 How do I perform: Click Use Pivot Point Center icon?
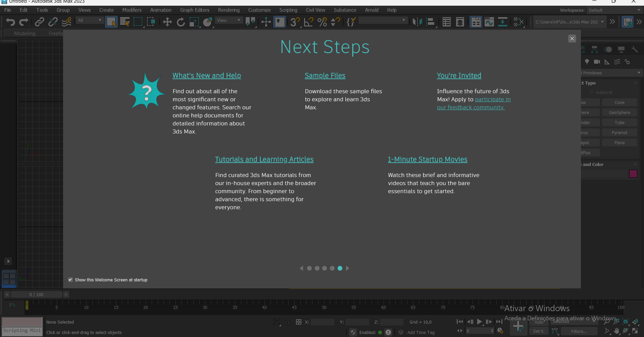(250, 22)
